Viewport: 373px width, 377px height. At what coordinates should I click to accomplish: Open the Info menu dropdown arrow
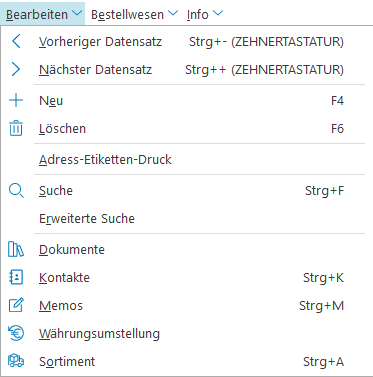218,13
